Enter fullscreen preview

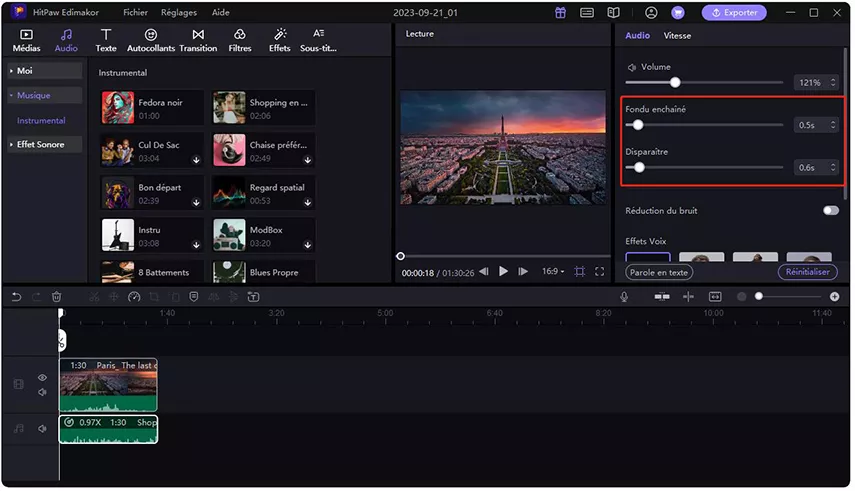(x=599, y=272)
